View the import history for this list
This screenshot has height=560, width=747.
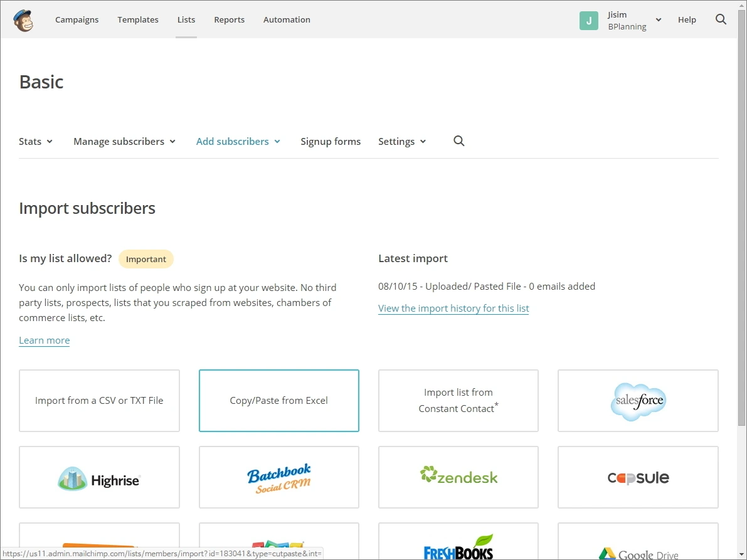453,308
